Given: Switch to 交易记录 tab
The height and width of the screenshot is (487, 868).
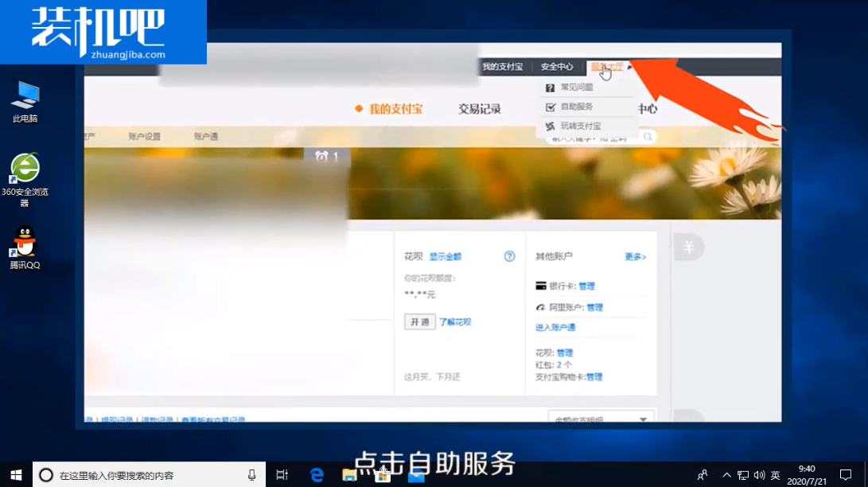Looking at the screenshot, I should pos(480,109).
